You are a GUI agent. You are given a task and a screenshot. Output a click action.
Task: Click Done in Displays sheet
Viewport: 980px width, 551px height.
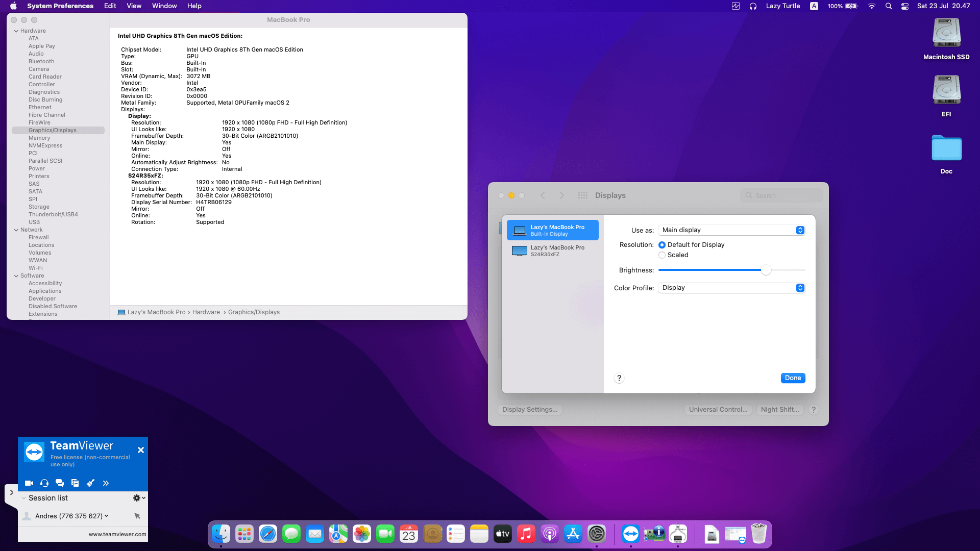793,378
